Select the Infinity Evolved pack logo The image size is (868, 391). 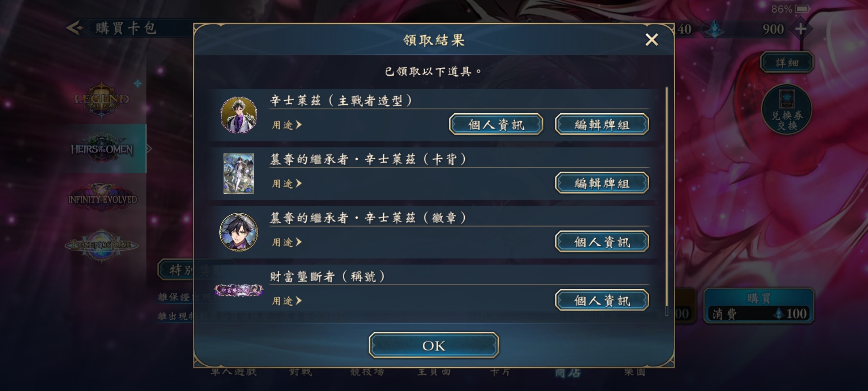[x=102, y=198]
